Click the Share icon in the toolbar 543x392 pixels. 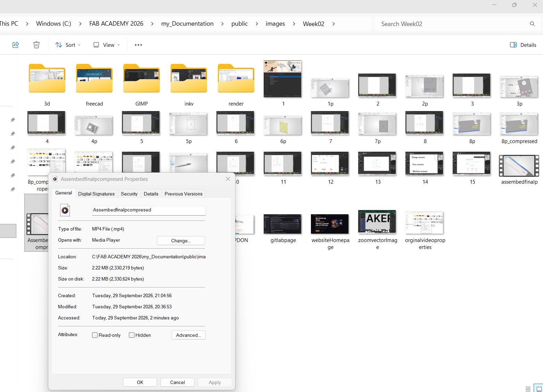click(x=16, y=45)
